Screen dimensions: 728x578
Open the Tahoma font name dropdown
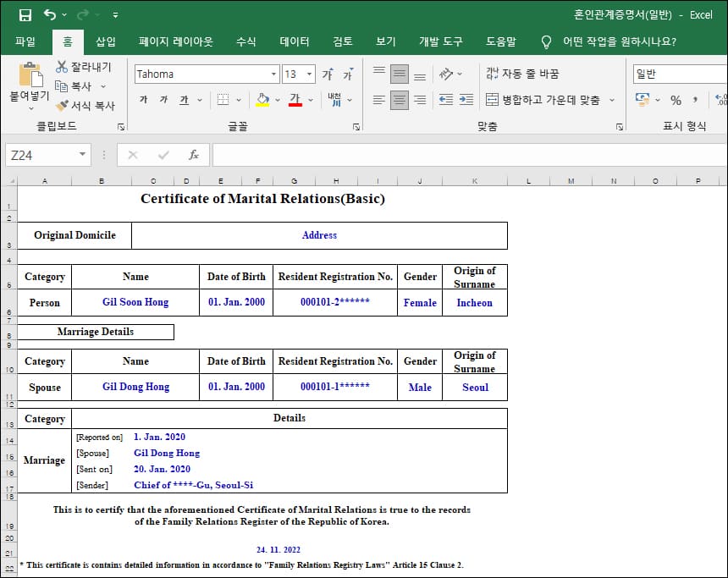273,74
